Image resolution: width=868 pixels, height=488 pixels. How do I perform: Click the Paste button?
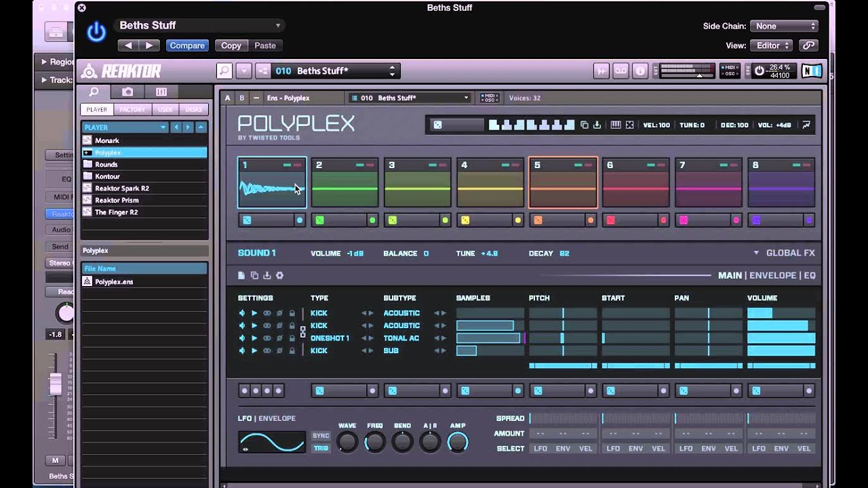[x=265, y=45]
